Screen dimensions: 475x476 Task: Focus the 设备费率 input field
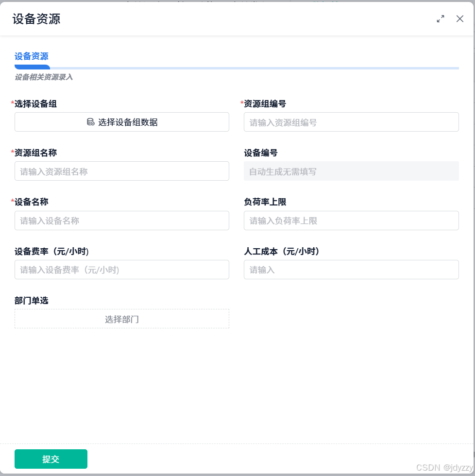(121, 270)
